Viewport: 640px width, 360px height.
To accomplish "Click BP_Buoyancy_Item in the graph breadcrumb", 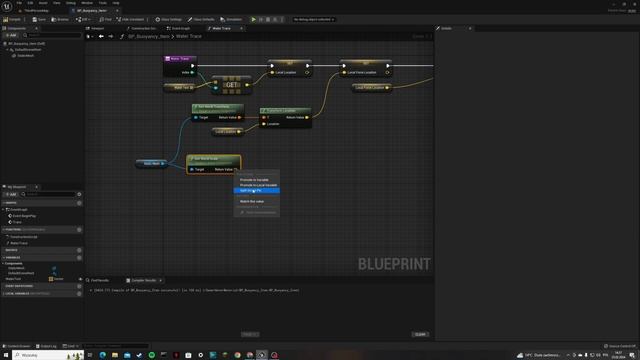I will (149, 36).
